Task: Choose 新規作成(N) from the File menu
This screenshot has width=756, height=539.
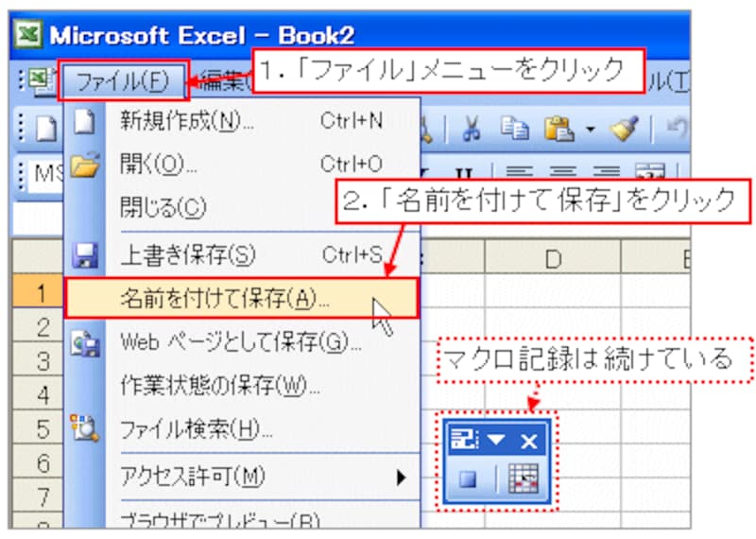Action: 242,121
